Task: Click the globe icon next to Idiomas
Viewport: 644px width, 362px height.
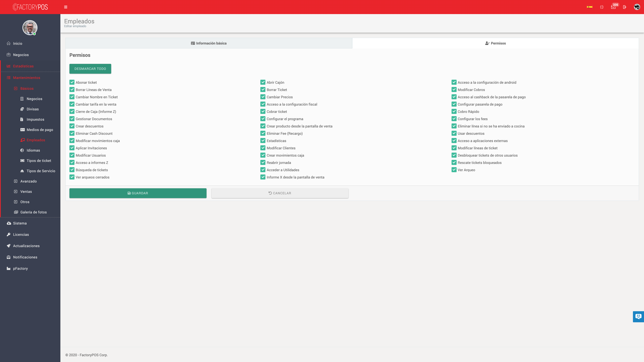Action: pyautogui.click(x=22, y=150)
